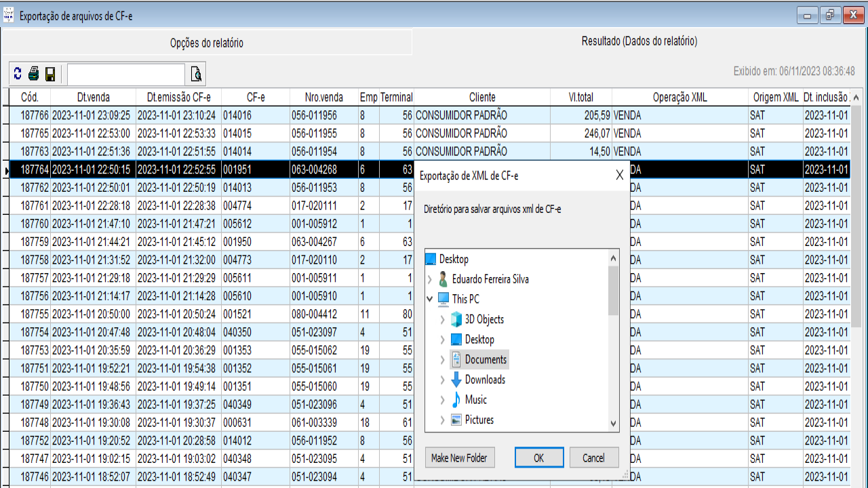Expand the Eduardo Ferreira Silva node

(430, 279)
